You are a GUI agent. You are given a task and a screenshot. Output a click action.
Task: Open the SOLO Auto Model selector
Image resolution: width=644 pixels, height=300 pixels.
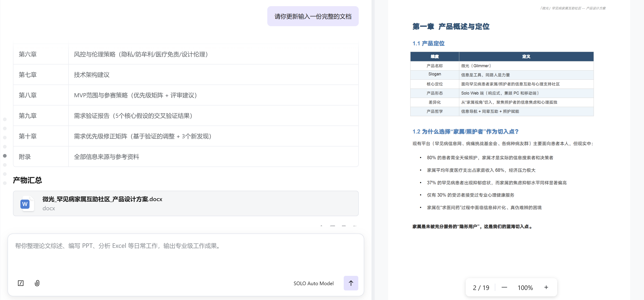point(313,283)
